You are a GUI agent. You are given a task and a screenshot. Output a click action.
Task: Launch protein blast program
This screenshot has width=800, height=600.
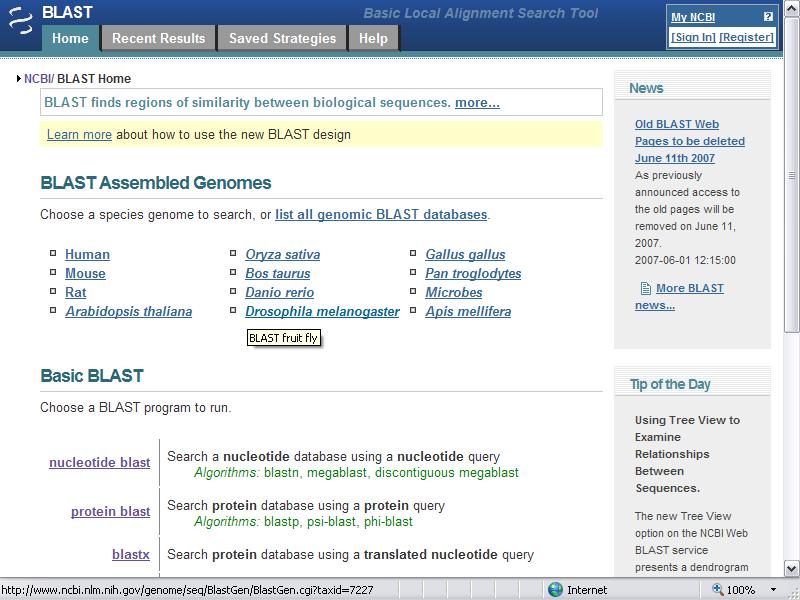[110, 511]
